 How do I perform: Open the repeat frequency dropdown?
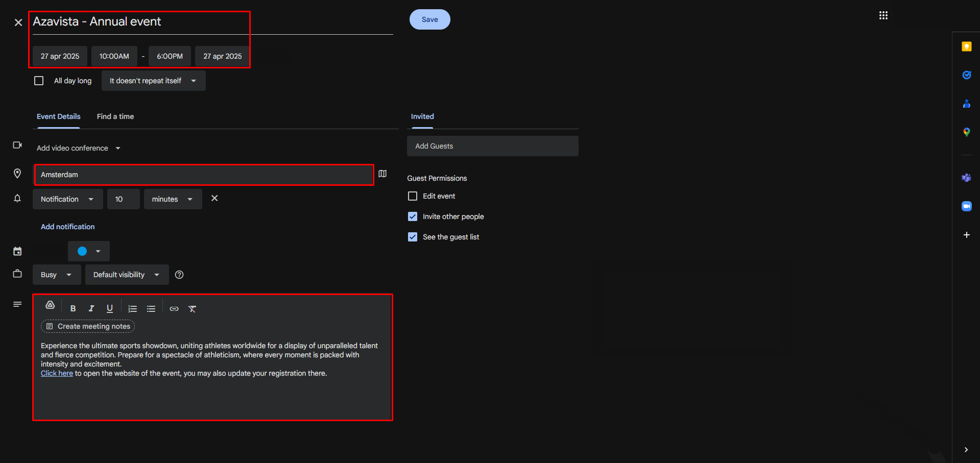(153, 81)
